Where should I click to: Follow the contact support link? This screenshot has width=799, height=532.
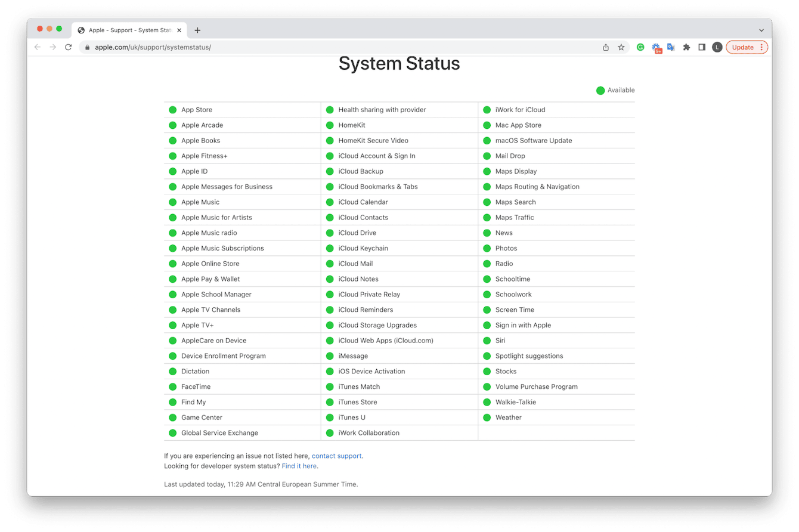click(336, 456)
